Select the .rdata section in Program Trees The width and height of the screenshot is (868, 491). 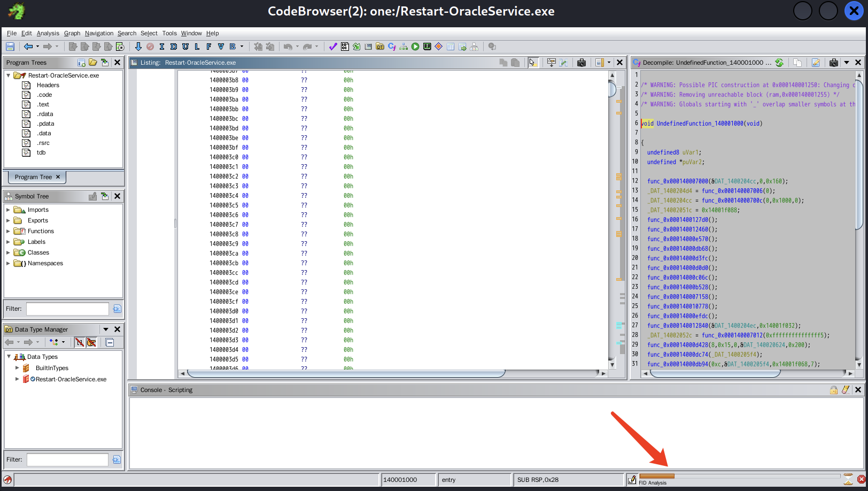pyautogui.click(x=45, y=114)
